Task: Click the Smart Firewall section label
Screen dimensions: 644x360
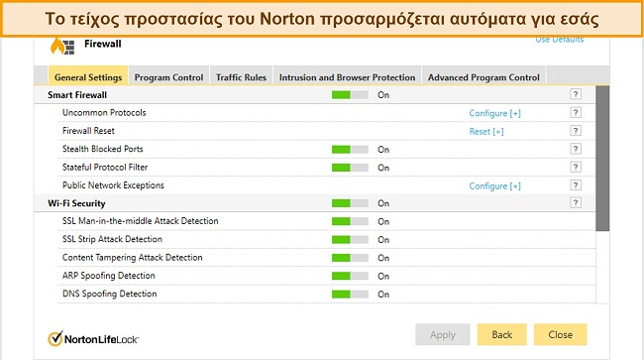Action: 77,95
